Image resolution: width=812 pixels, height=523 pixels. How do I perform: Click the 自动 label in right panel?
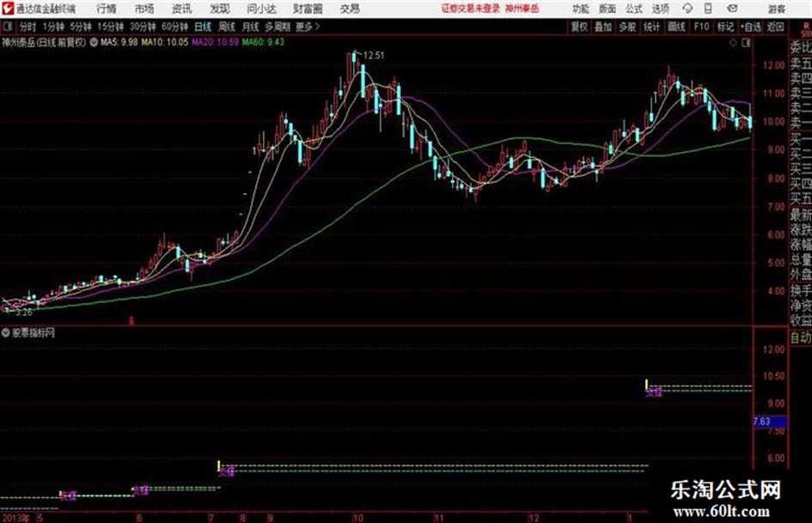[x=800, y=338]
